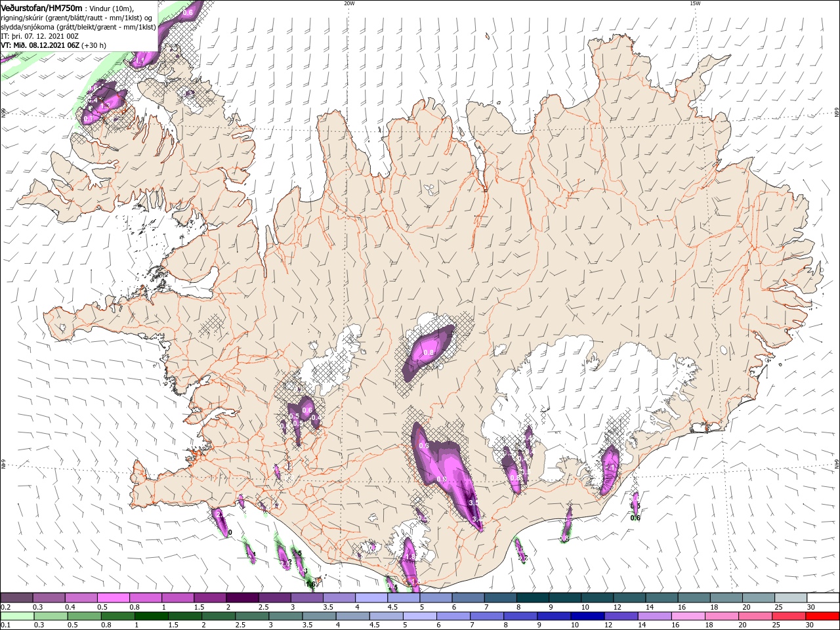Click the legend line beginning with rigning/skúrir
This screenshot has height=630, width=840.
(77, 18)
